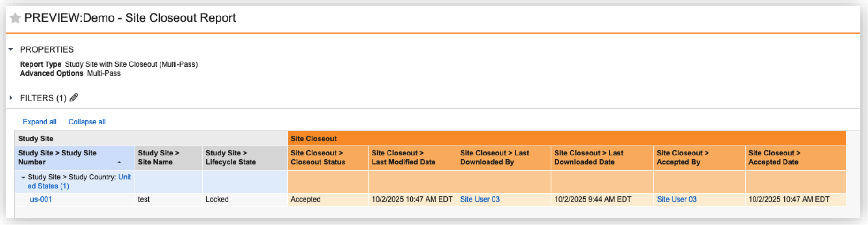The image size is (868, 225).
Task: Open Site User 03 under Last Downloaded By
Action: 480,199
